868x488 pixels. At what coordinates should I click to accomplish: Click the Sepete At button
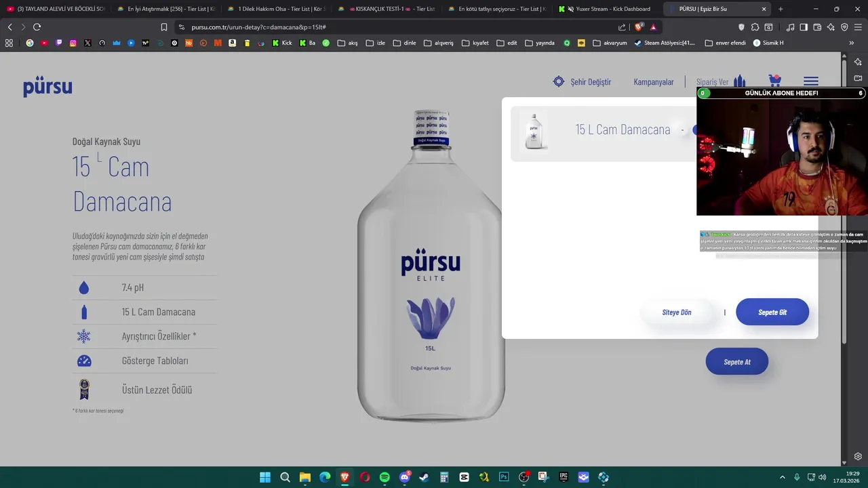[737, 362]
